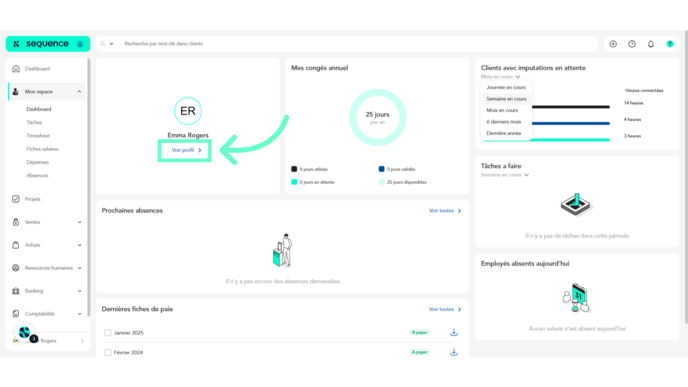
Task: Open main Dashboard menu item
Action: 37,69
